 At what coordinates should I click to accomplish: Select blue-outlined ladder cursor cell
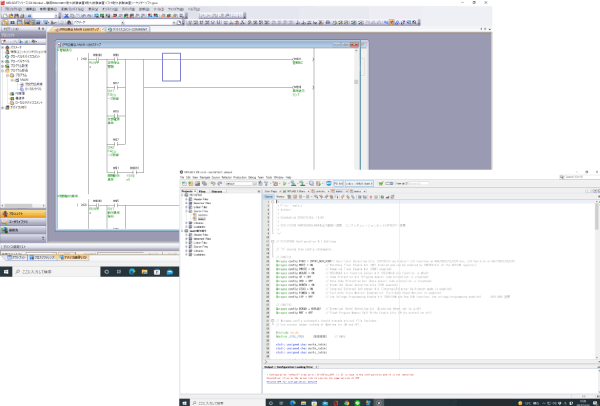pyautogui.click(x=171, y=67)
